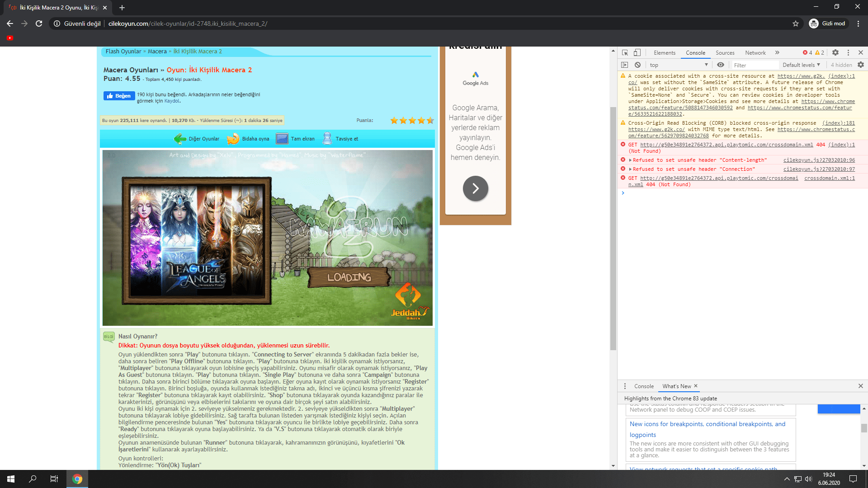Open Task View on the taskbar
The width and height of the screenshot is (868, 488).
point(54,479)
